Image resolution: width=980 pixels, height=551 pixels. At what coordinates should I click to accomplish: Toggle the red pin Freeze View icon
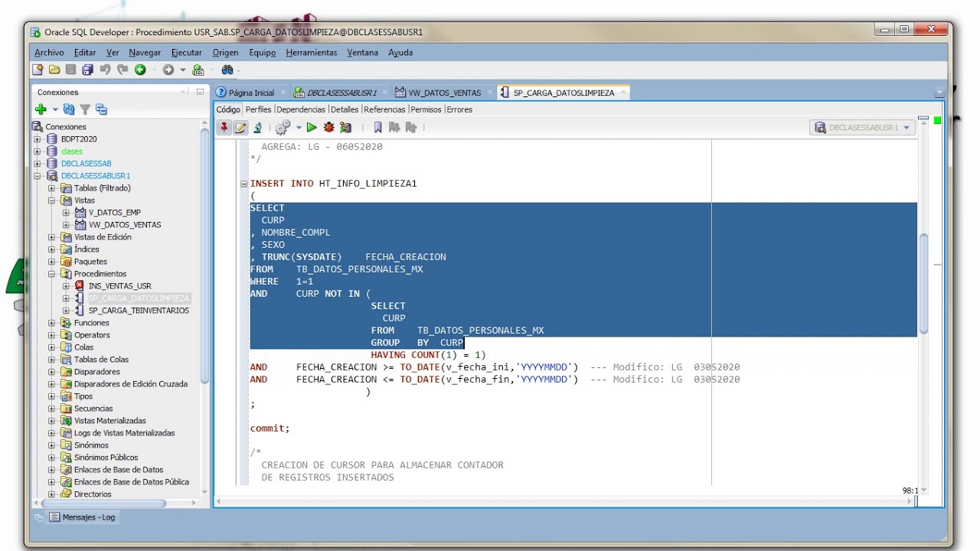tap(224, 128)
